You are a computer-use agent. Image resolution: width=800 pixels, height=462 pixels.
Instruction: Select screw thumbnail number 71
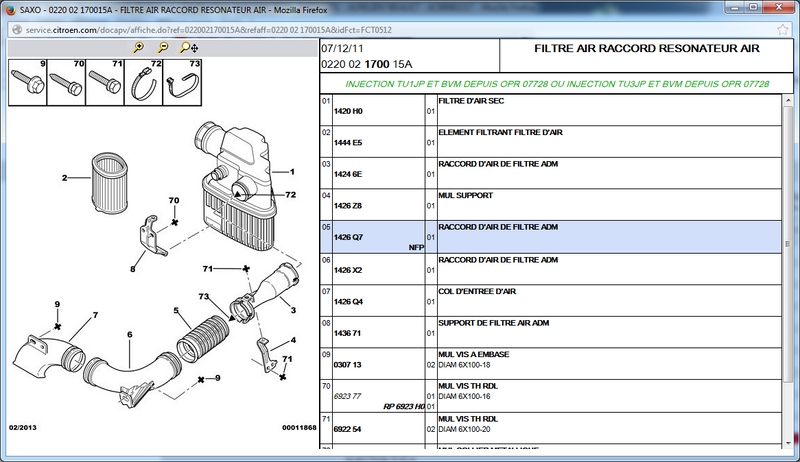pyautogui.click(x=105, y=82)
